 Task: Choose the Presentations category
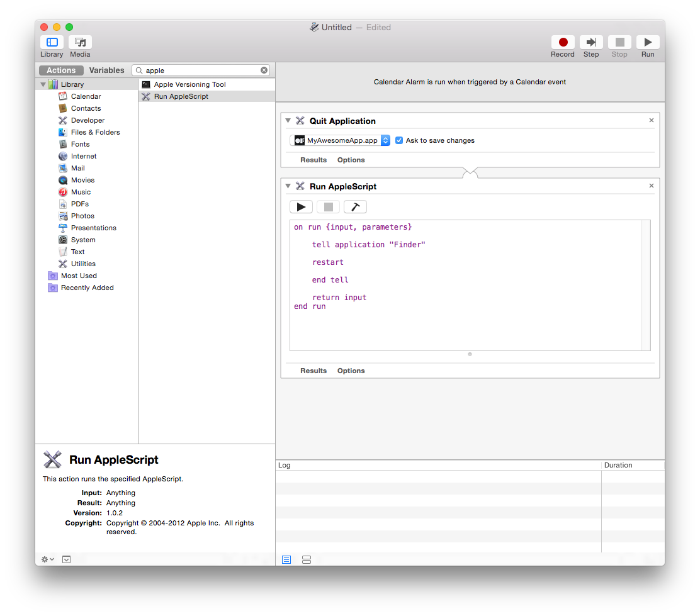pyautogui.click(x=93, y=228)
